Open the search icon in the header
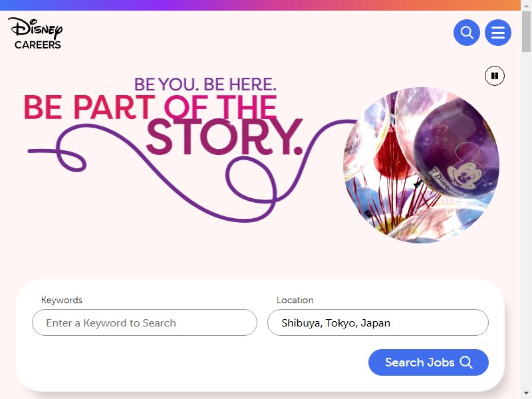This screenshot has width=532, height=399. [x=467, y=33]
